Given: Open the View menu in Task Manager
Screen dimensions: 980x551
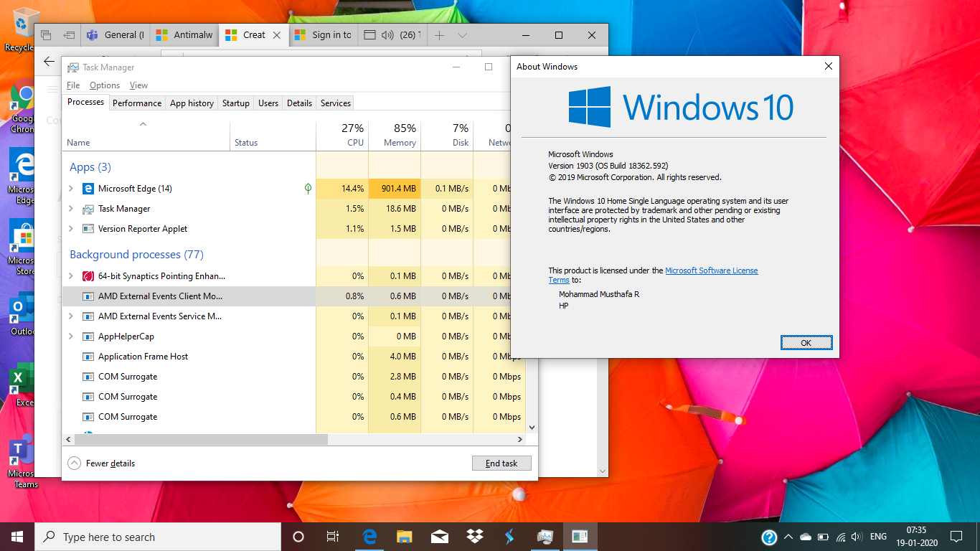Looking at the screenshot, I should pos(138,85).
